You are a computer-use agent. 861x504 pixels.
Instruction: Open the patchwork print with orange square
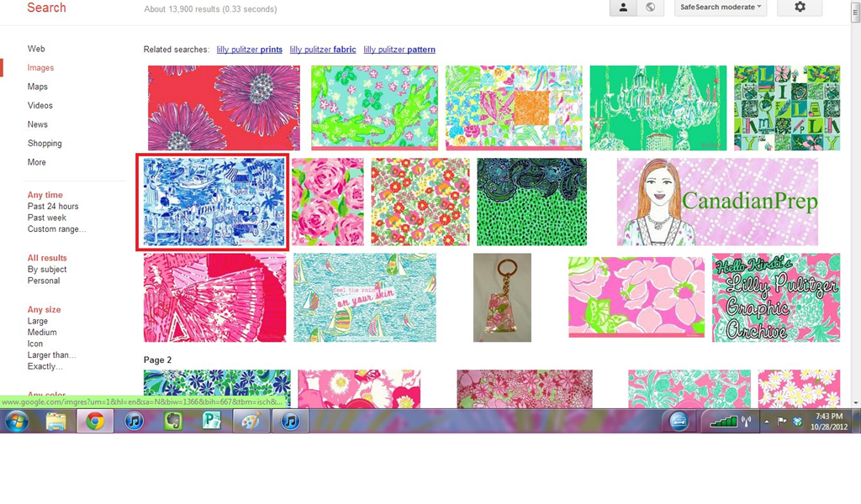click(x=514, y=108)
